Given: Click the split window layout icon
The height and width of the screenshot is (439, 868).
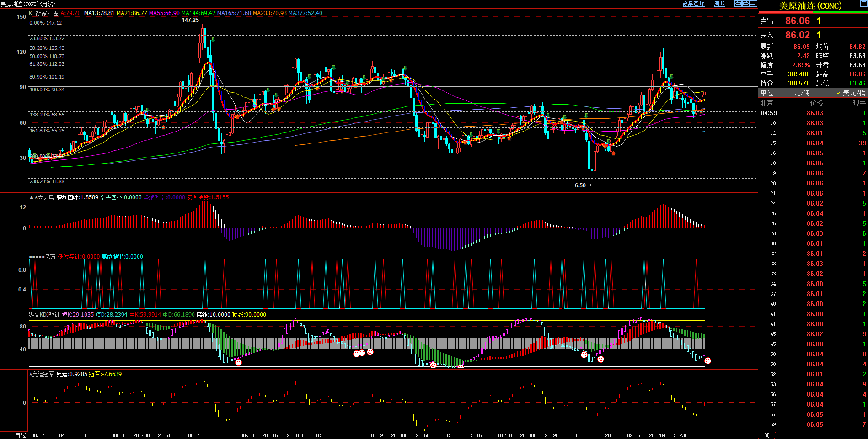Looking at the screenshot, I should [753, 4].
